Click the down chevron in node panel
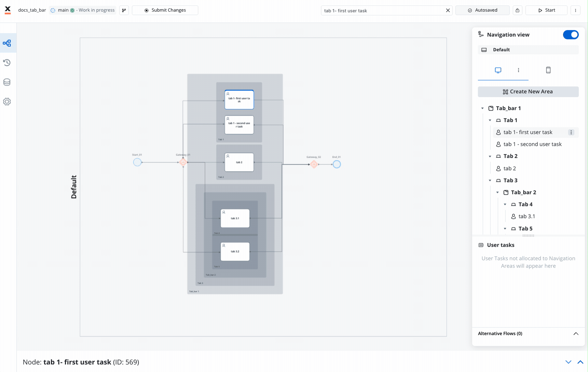 (x=569, y=362)
